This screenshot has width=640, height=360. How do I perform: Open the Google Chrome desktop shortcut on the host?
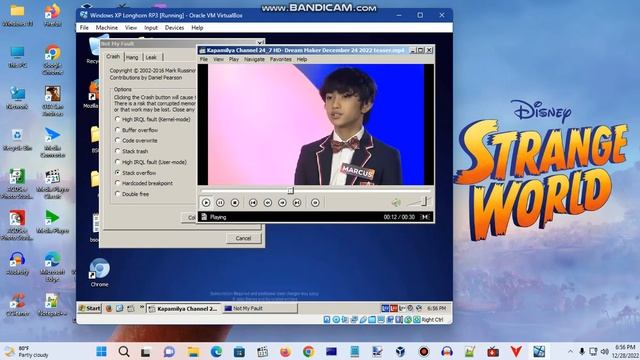(x=53, y=60)
